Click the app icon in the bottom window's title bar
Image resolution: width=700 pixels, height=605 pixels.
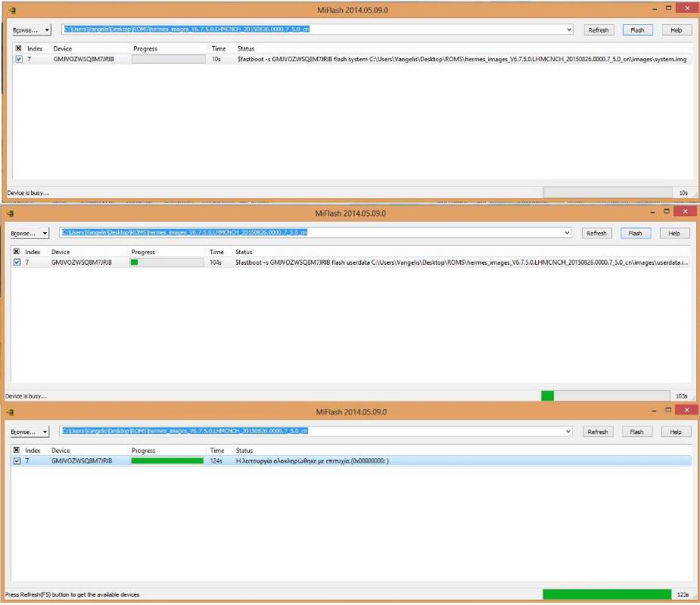[11, 412]
